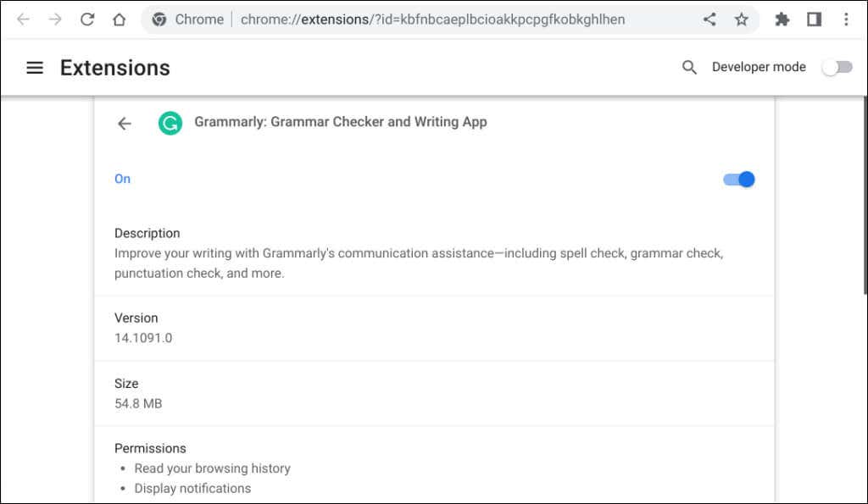Viewport: 868px width, 504px height.
Task: Click the version number 14.1091.0
Action: [143, 338]
